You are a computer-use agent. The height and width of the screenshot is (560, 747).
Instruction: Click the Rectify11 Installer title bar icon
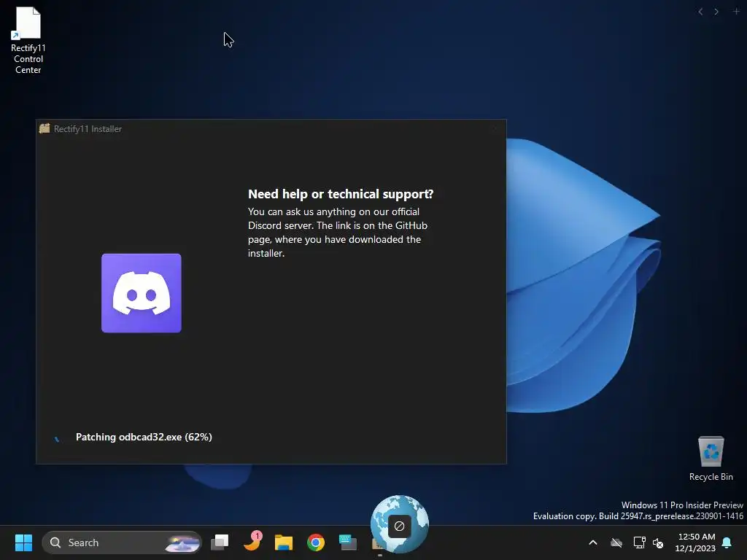(x=44, y=128)
